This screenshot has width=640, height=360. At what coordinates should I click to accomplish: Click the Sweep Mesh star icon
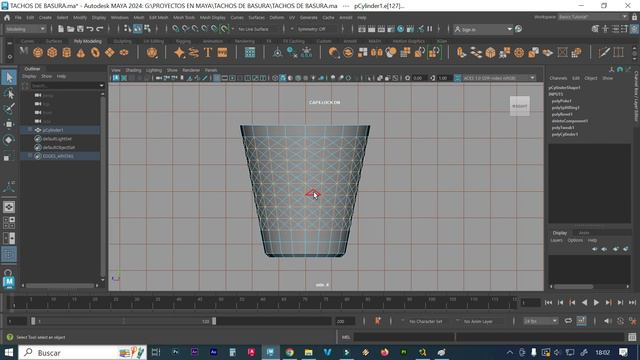click(179, 53)
